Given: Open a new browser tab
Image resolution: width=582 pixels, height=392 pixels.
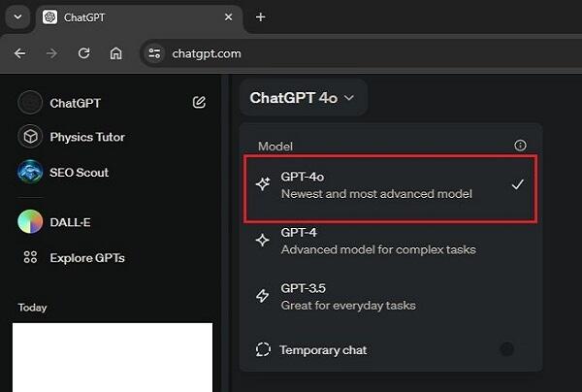Looking at the screenshot, I should pos(260,17).
